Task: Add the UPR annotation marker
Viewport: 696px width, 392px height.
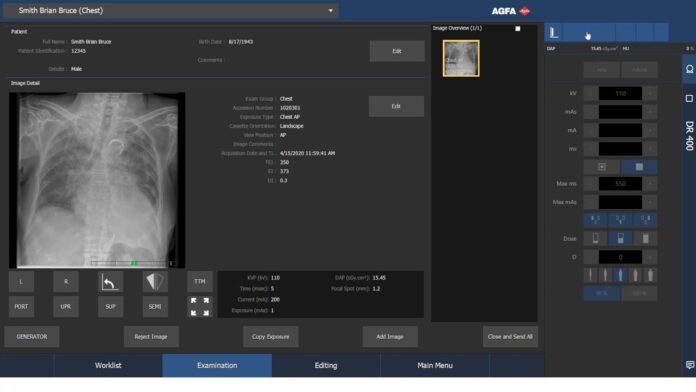Action: point(66,307)
